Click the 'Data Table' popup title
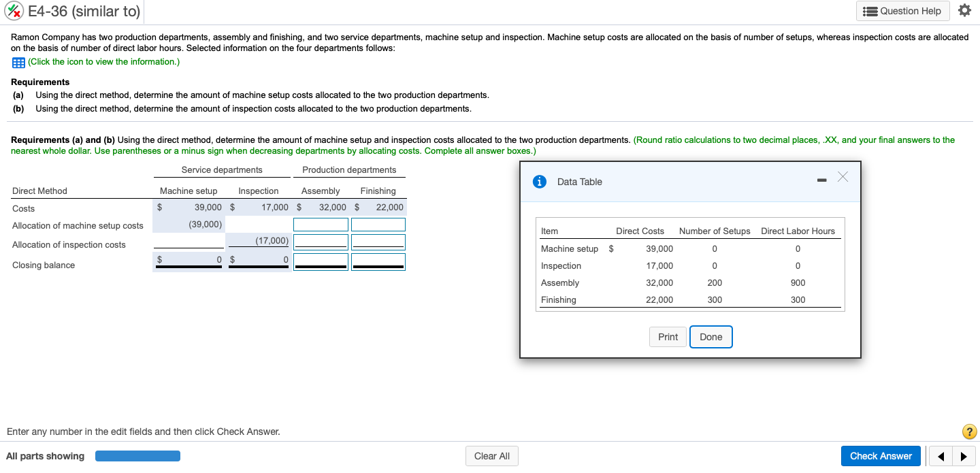 579,182
